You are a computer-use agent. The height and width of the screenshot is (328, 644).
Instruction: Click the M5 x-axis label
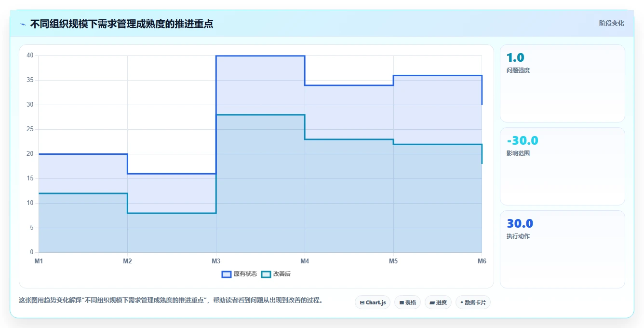393,261
